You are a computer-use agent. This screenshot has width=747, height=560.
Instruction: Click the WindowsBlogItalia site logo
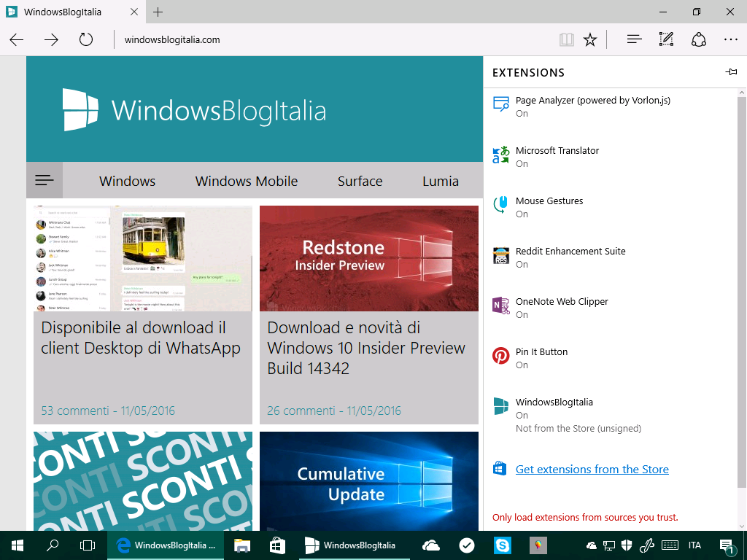pos(195,110)
